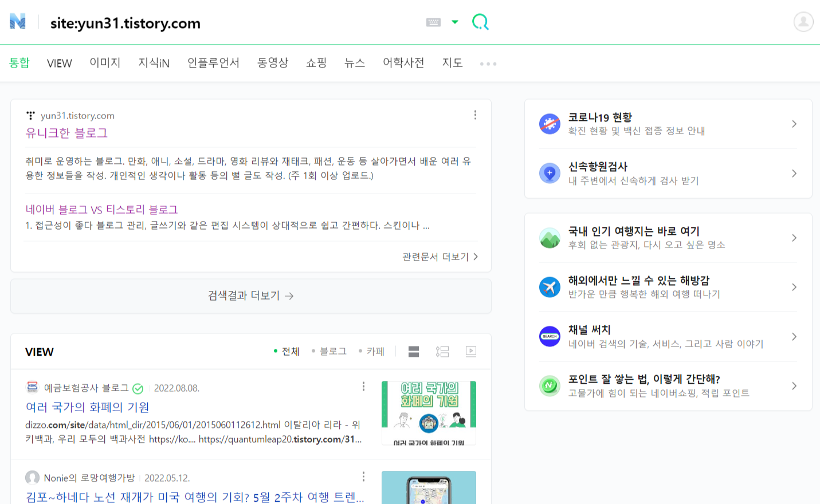Click the green search magnifier icon
The height and width of the screenshot is (504, 820).
(x=480, y=22)
